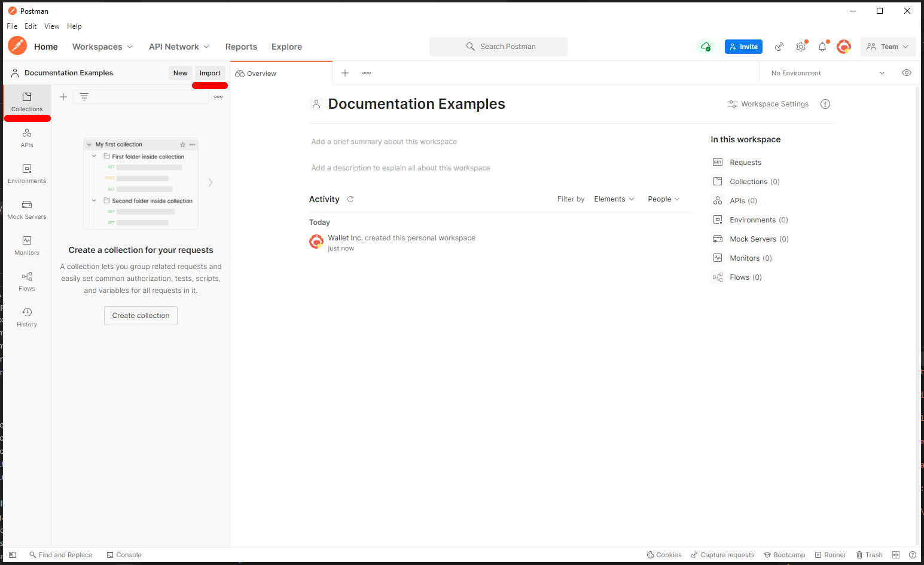Click the user avatar in header
The image size is (924, 565).
coord(844,47)
